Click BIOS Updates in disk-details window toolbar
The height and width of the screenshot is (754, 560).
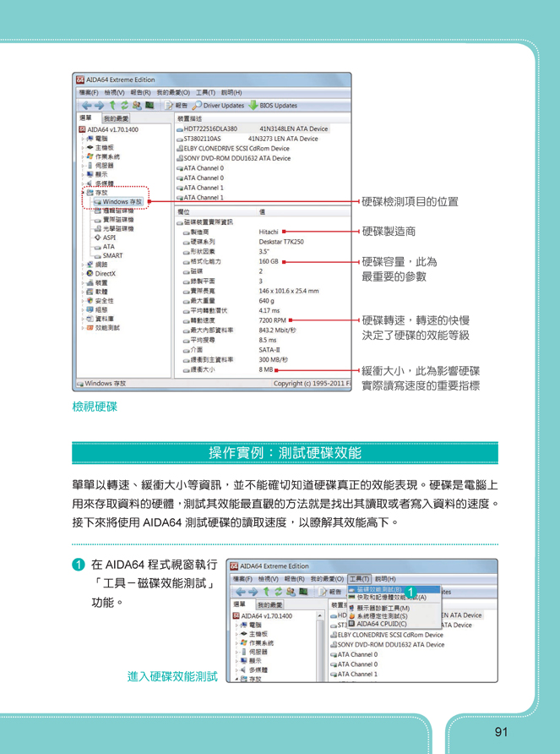273,106
